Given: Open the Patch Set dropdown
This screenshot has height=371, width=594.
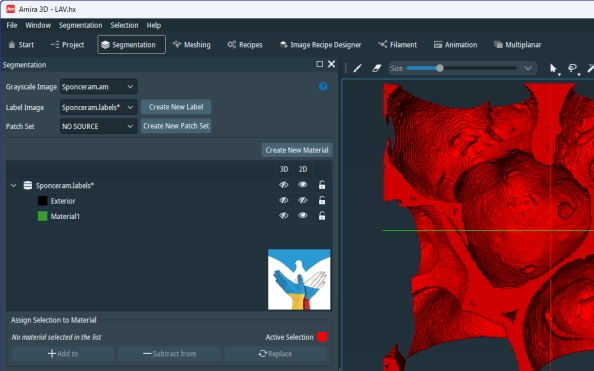Looking at the screenshot, I should coord(98,126).
